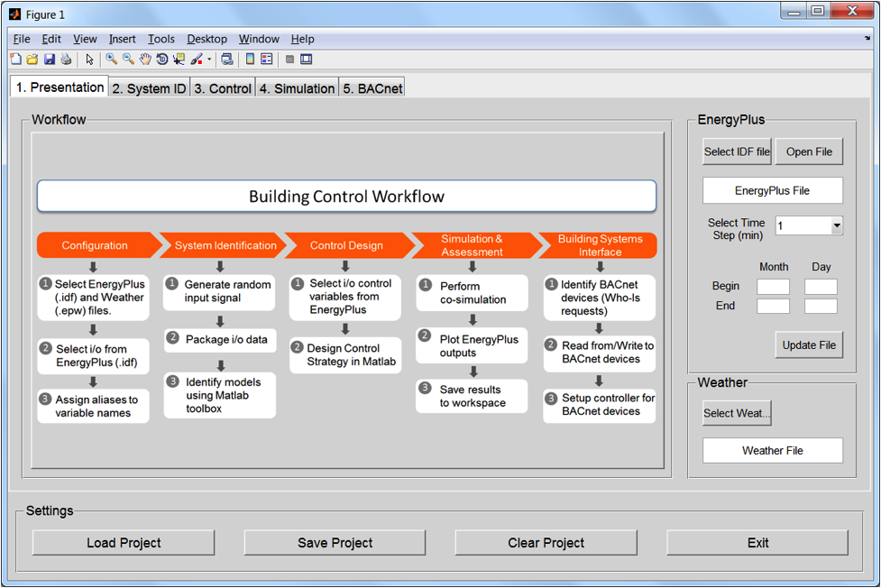Open the Edit menu

point(51,39)
